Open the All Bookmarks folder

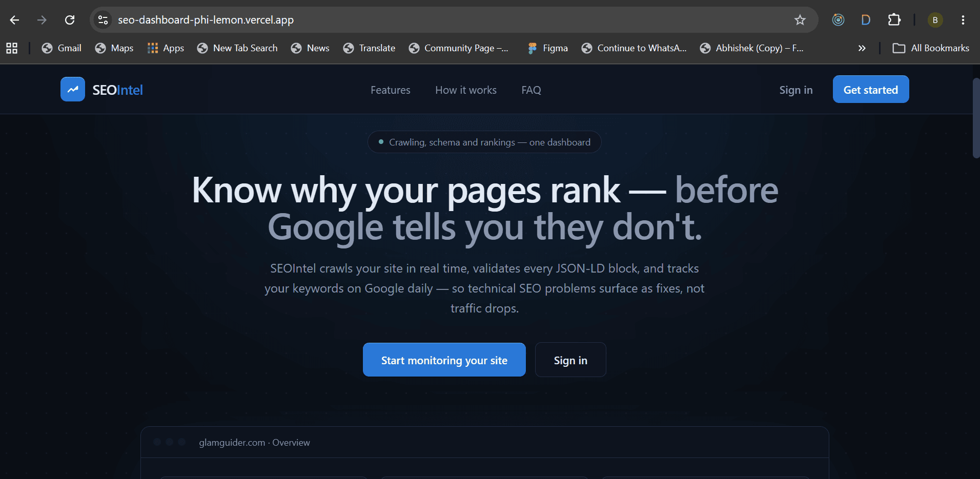(931, 48)
